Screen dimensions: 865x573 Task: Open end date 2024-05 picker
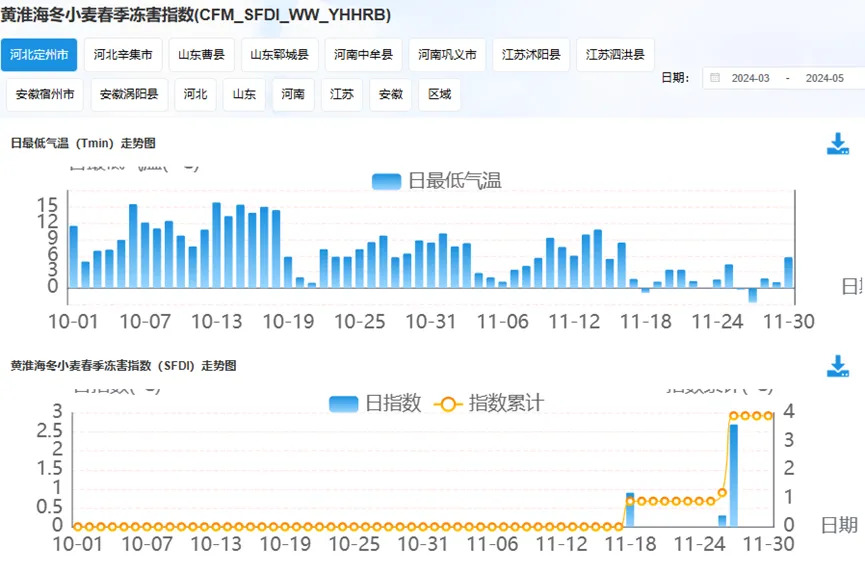click(x=824, y=78)
